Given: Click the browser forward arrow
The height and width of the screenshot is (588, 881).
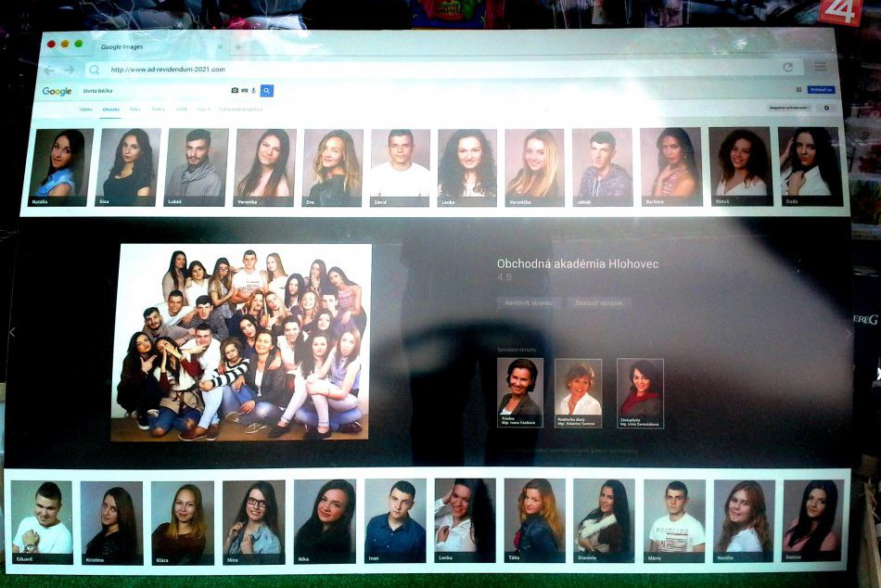Looking at the screenshot, I should tap(69, 70).
